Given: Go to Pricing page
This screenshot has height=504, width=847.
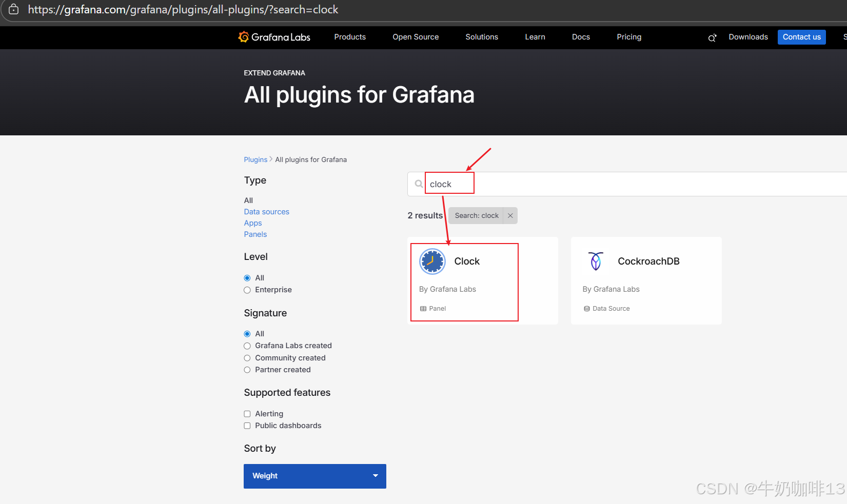Looking at the screenshot, I should (629, 37).
